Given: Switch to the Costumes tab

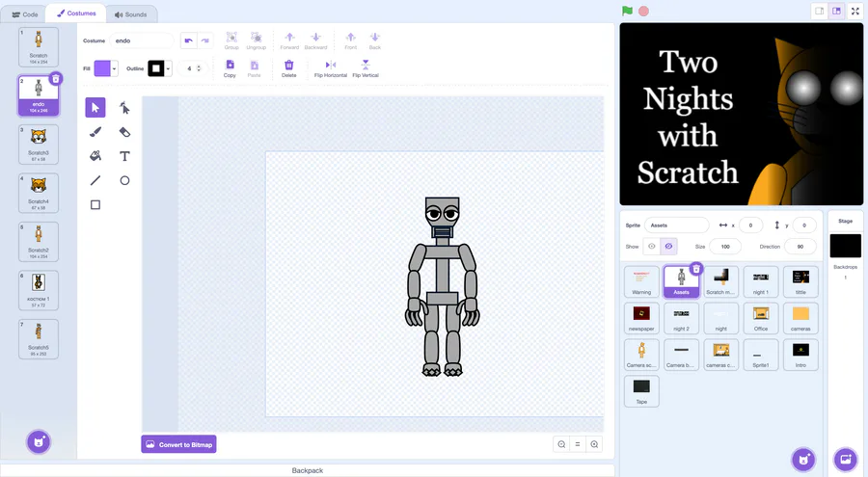Looking at the screenshot, I should pyautogui.click(x=76, y=13).
